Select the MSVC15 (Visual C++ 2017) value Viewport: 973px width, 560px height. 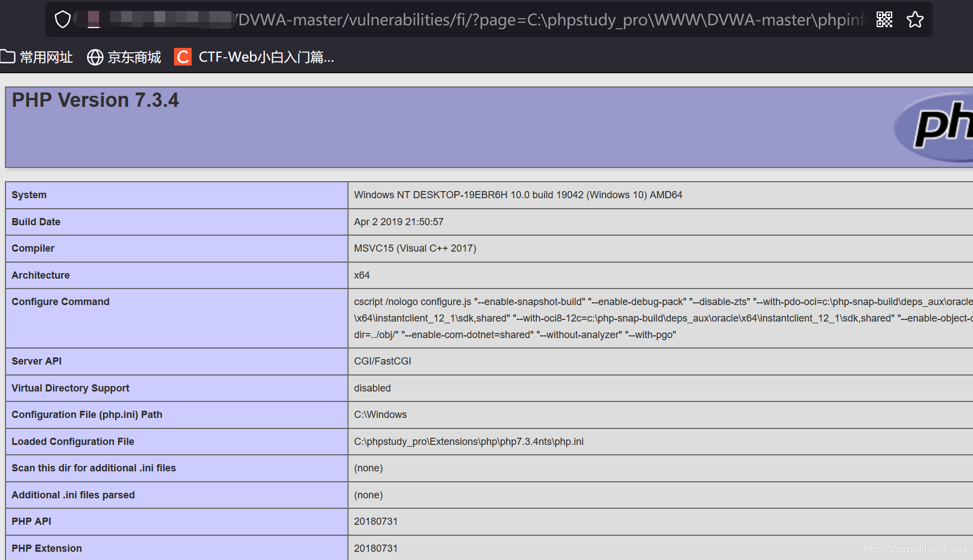[415, 248]
